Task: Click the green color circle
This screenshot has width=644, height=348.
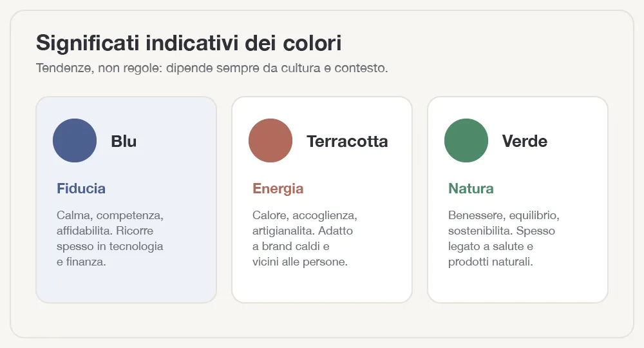Action: 466,140
